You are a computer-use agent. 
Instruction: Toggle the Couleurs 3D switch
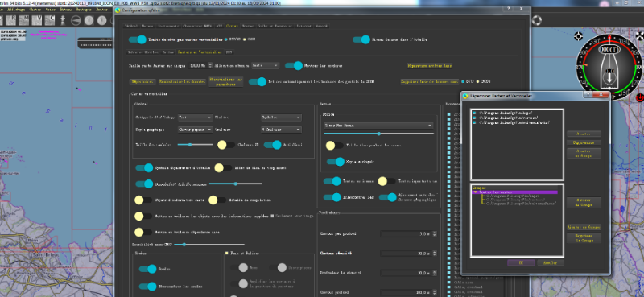[x=226, y=145]
